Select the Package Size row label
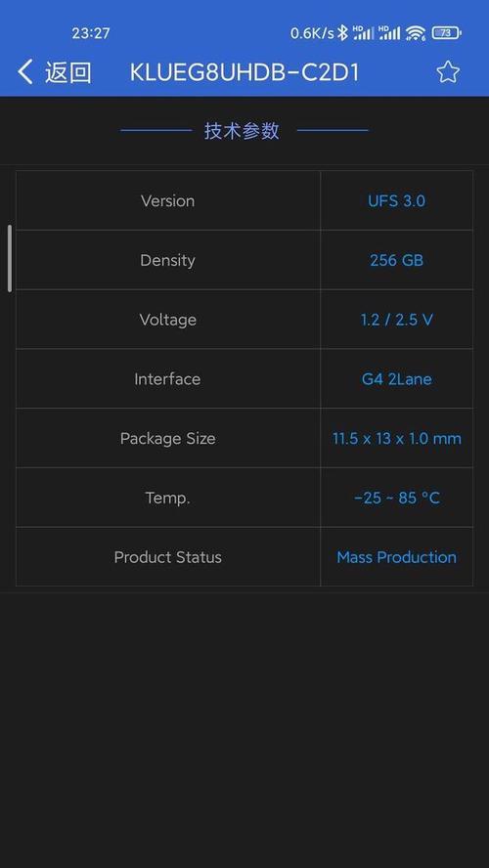489x868 pixels. [168, 439]
